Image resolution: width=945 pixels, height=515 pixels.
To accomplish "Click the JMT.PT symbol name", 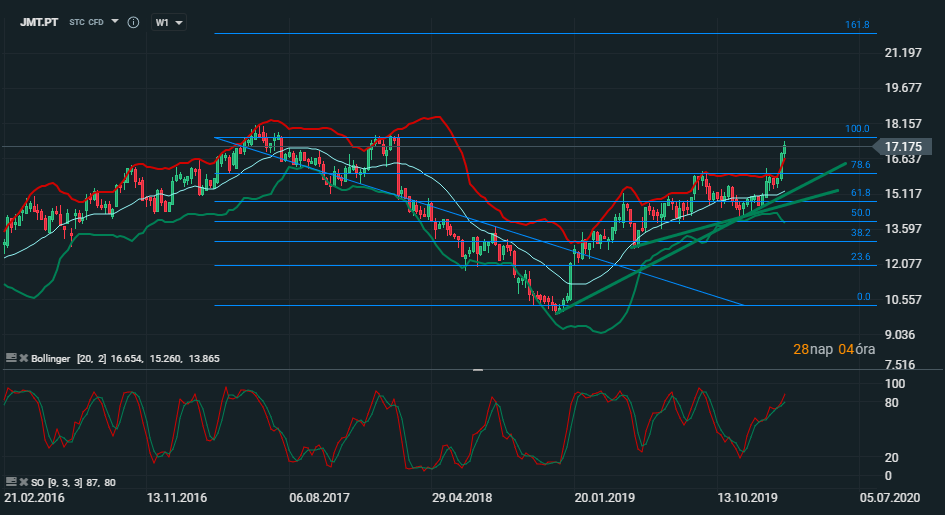I will coord(39,22).
